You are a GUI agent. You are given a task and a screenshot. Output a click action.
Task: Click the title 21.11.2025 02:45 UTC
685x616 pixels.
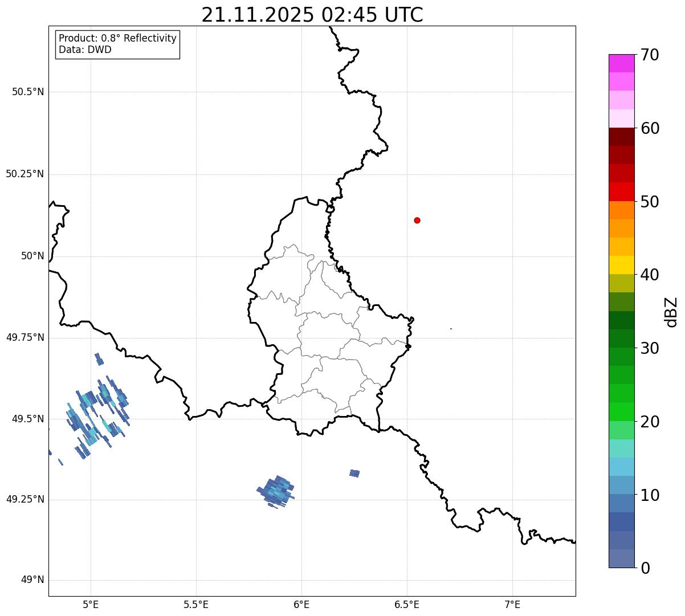pos(312,15)
